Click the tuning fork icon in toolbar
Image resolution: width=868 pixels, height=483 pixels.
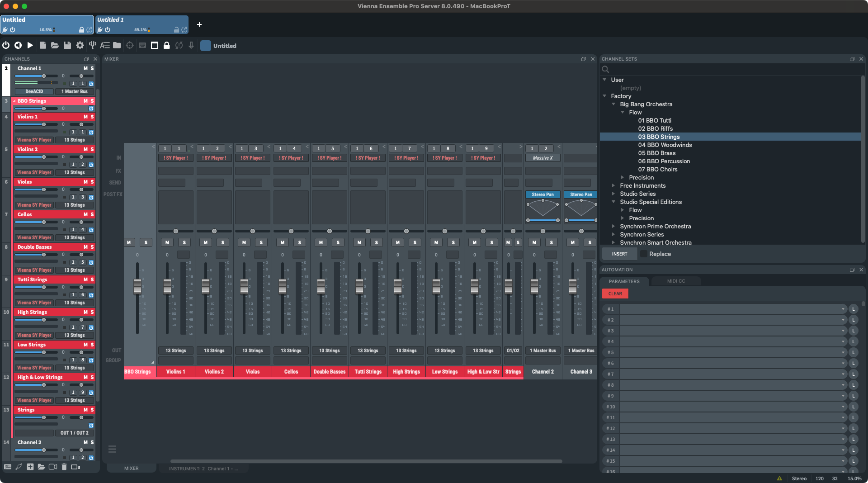(x=92, y=45)
